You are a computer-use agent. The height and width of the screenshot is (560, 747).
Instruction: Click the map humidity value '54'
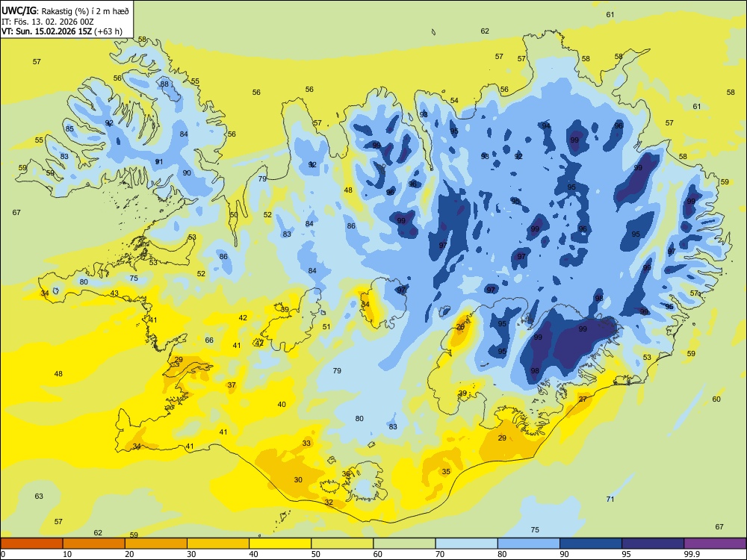click(x=454, y=101)
